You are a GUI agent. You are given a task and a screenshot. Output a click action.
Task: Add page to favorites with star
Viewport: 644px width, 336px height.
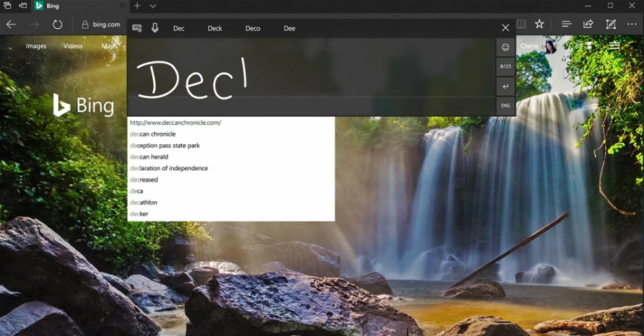tap(539, 25)
